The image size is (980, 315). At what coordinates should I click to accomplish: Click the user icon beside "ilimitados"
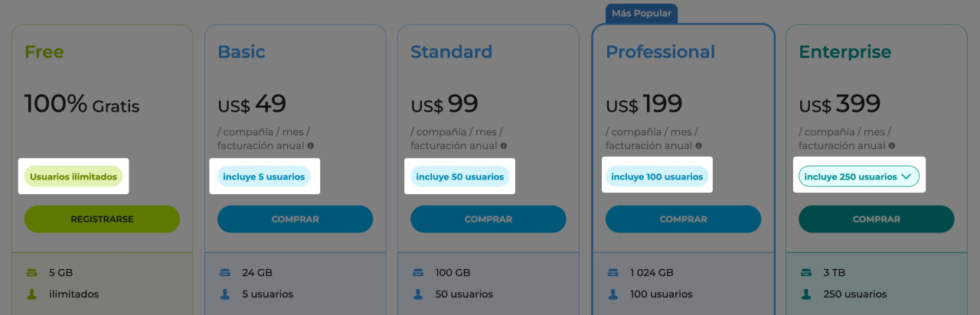click(x=31, y=294)
